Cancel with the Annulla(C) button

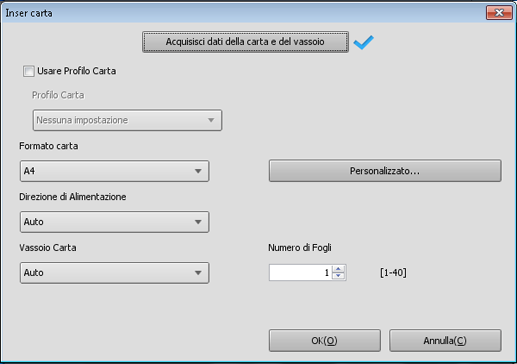coord(445,341)
